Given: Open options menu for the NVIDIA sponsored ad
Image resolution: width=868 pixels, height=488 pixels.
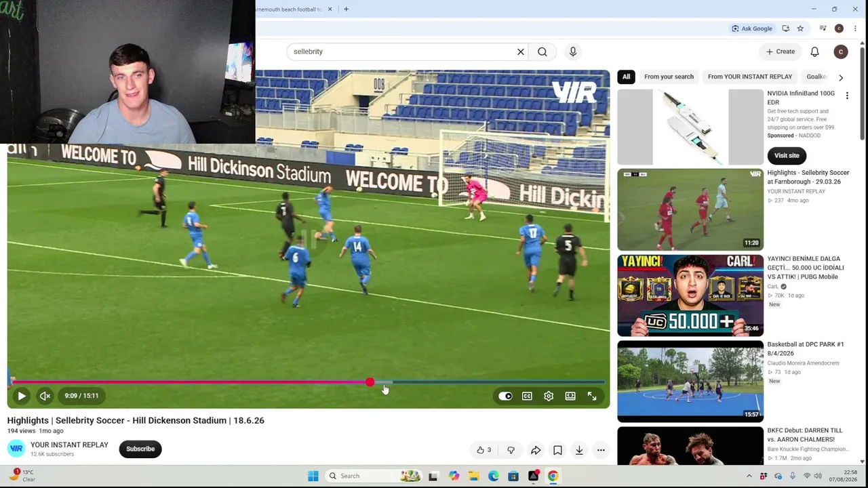Looking at the screenshot, I should [847, 96].
